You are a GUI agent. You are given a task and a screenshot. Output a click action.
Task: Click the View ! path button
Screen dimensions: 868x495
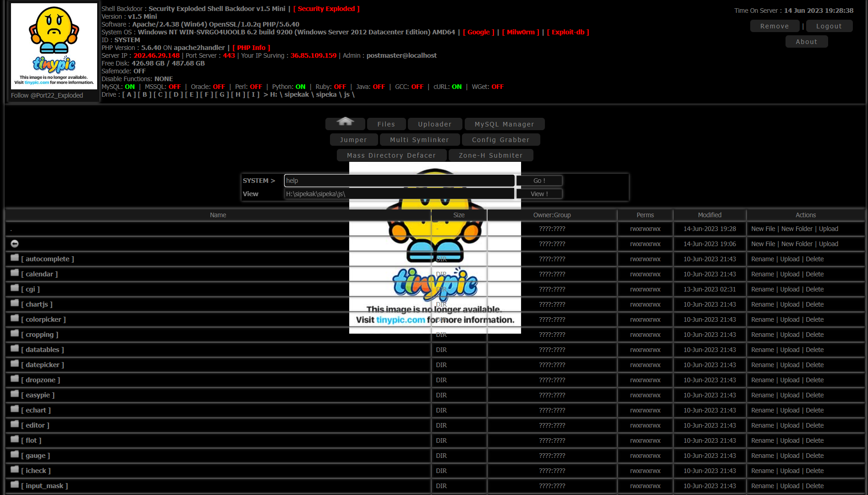point(539,194)
